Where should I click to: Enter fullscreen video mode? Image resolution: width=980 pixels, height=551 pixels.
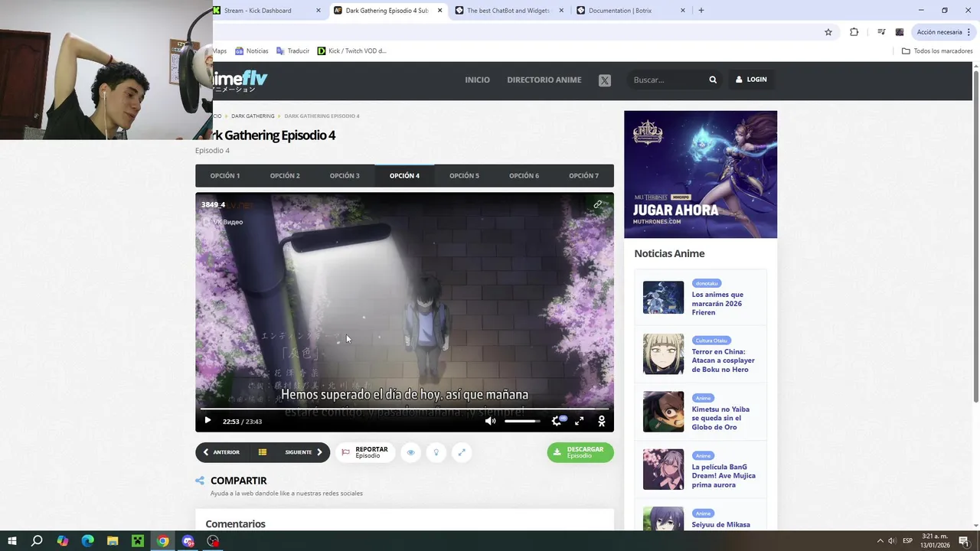coord(580,420)
